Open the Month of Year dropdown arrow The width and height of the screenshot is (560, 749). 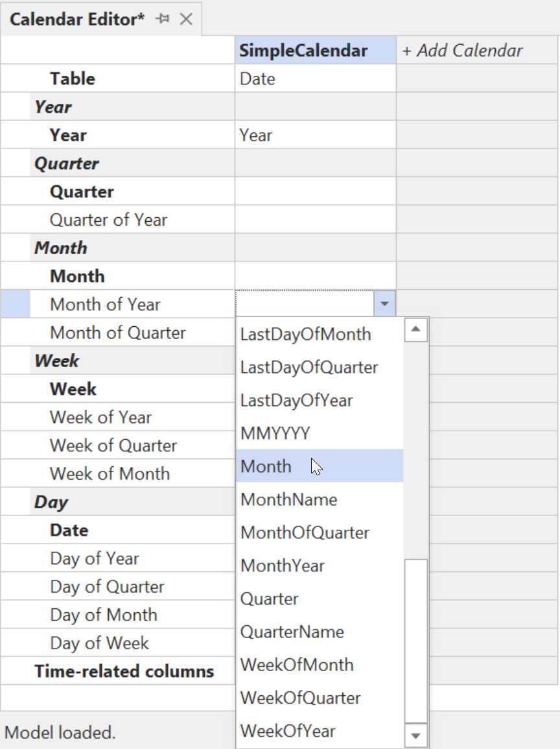click(x=384, y=303)
